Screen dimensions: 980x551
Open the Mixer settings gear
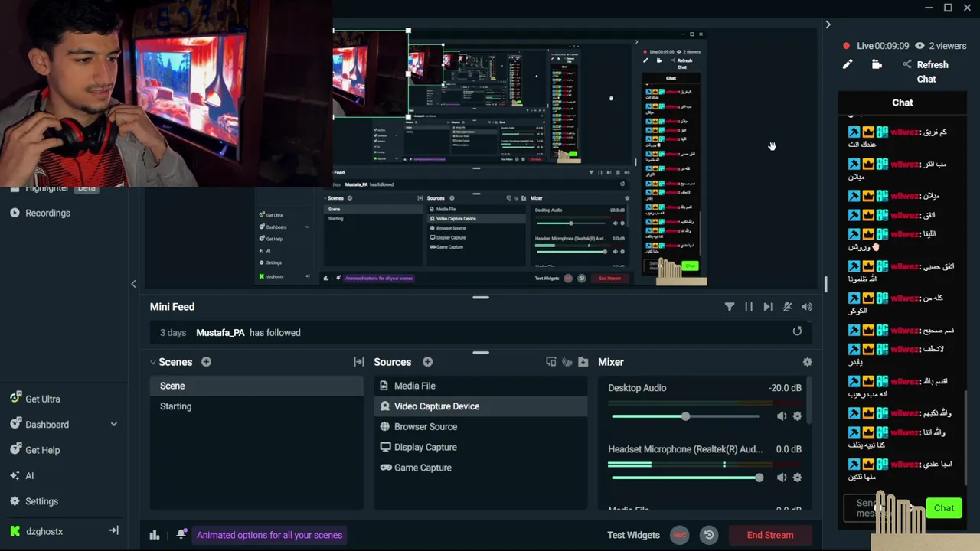(807, 362)
